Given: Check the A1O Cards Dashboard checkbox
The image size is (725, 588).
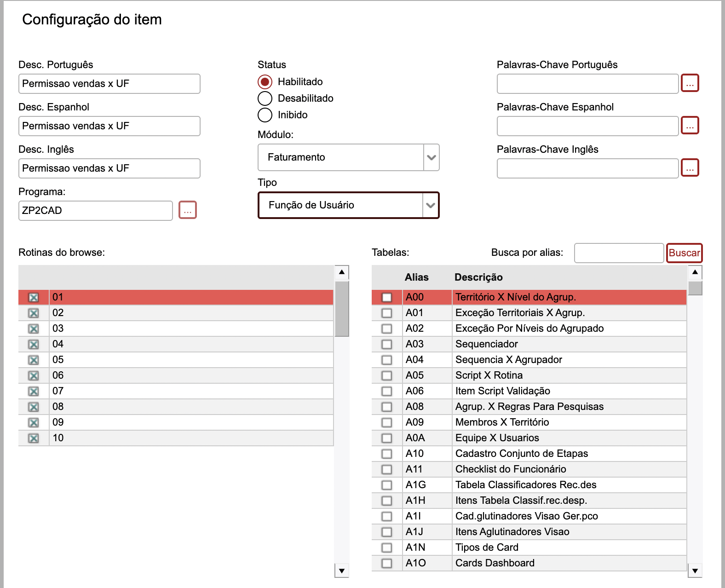Looking at the screenshot, I should (387, 564).
